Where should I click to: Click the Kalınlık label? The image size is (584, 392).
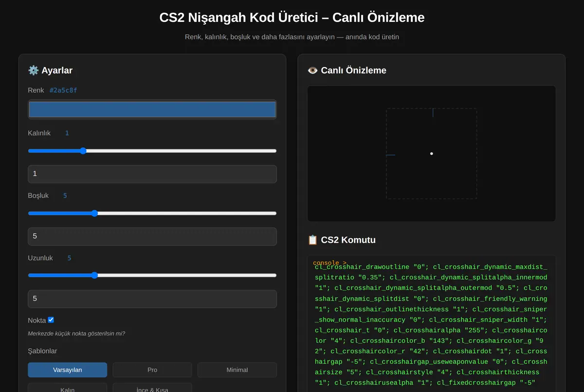[x=39, y=133]
